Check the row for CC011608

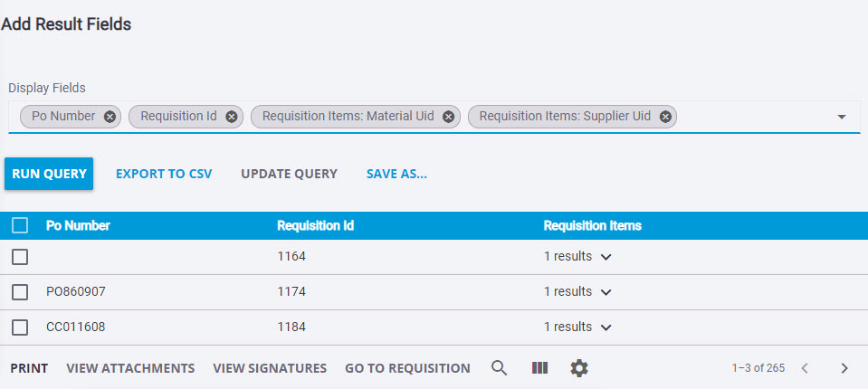(20, 327)
